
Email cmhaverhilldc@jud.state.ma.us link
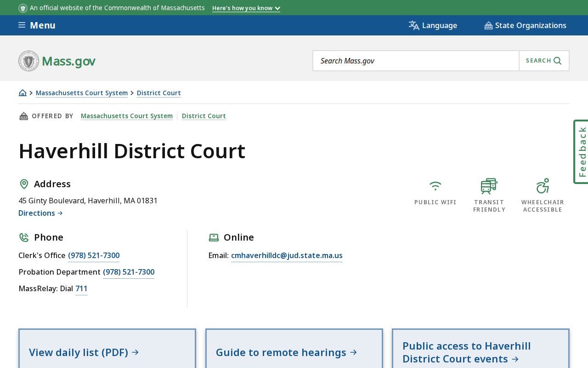pyautogui.click(x=287, y=255)
